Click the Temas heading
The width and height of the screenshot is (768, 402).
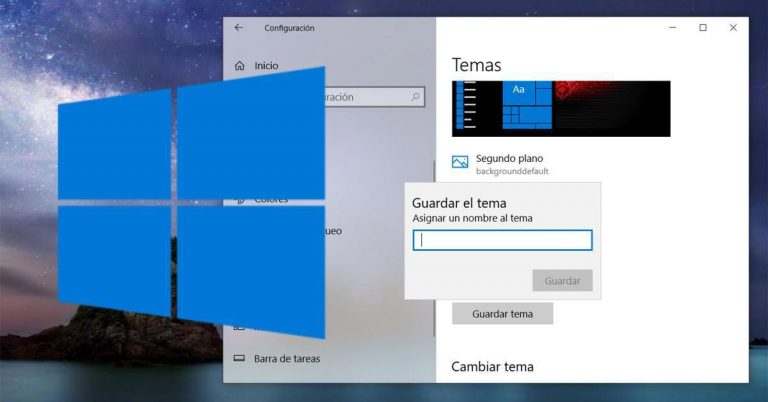coord(476,65)
